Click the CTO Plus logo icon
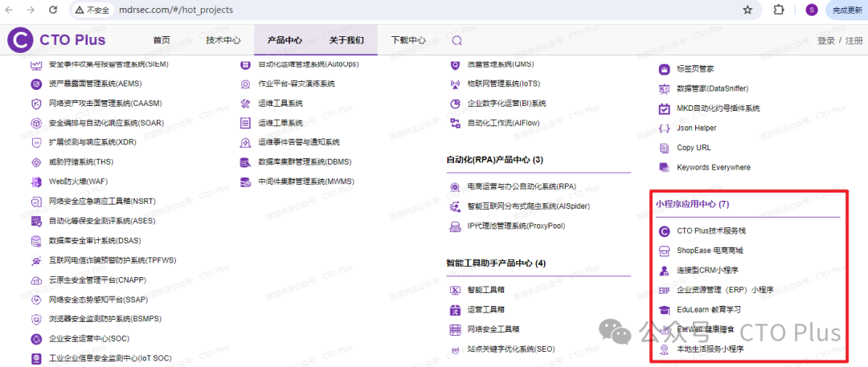This screenshot has width=868, height=367. pos(20,40)
